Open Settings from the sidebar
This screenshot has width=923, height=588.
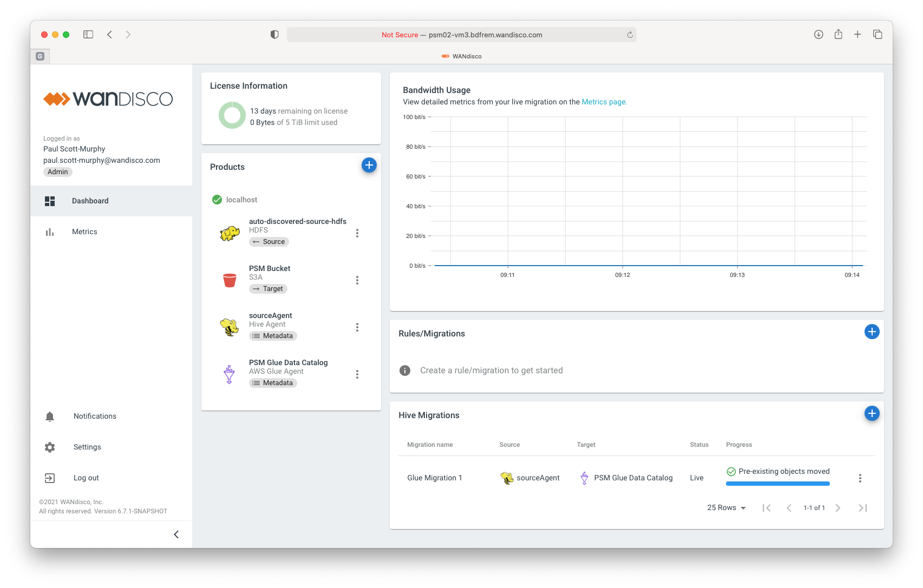click(87, 447)
